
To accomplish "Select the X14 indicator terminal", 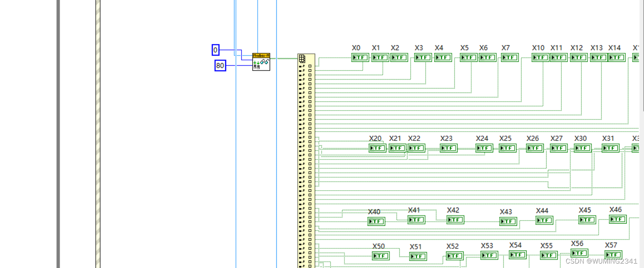I will (616, 57).
